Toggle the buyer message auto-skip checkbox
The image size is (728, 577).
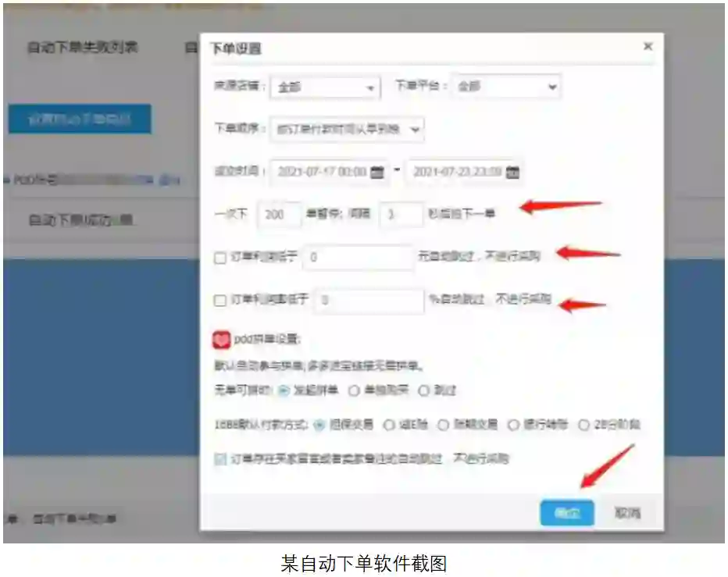coord(220,459)
